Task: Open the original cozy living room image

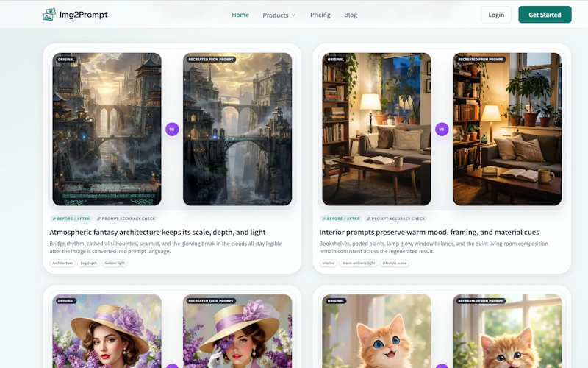Action: tap(376, 130)
